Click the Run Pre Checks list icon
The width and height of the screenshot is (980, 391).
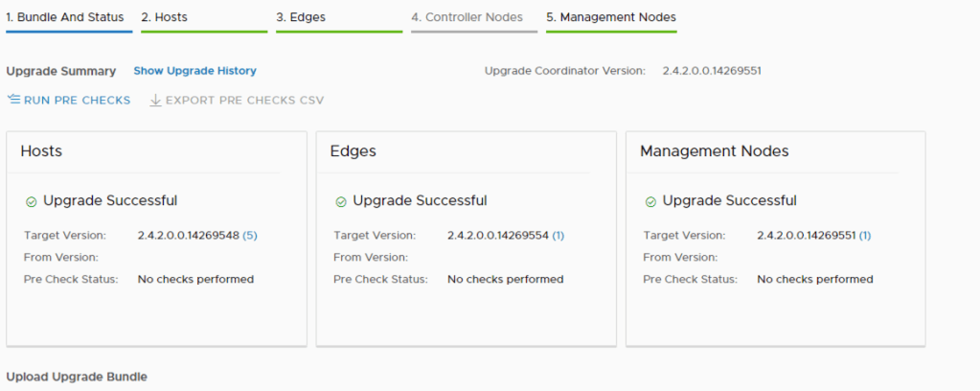(13, 100)
